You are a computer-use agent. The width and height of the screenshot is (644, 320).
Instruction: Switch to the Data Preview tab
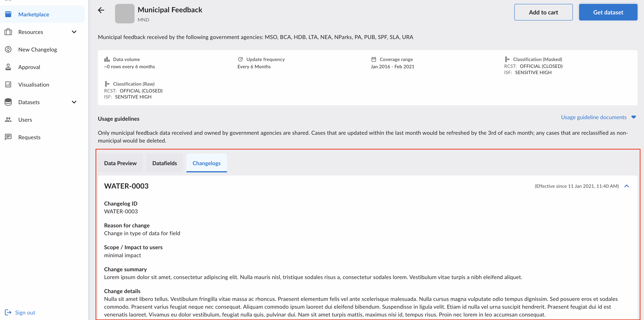click(120, 163)
